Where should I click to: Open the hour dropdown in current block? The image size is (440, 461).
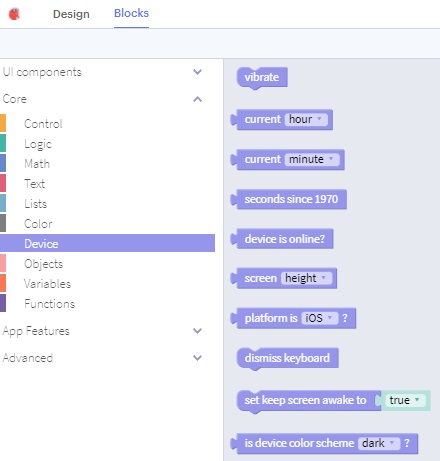[x=306, y=119]
